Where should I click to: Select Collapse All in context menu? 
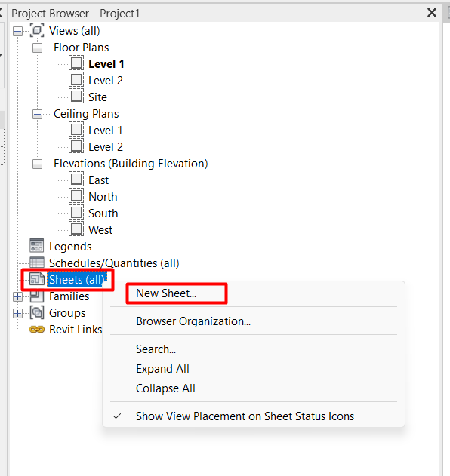[x=165, y=388]
